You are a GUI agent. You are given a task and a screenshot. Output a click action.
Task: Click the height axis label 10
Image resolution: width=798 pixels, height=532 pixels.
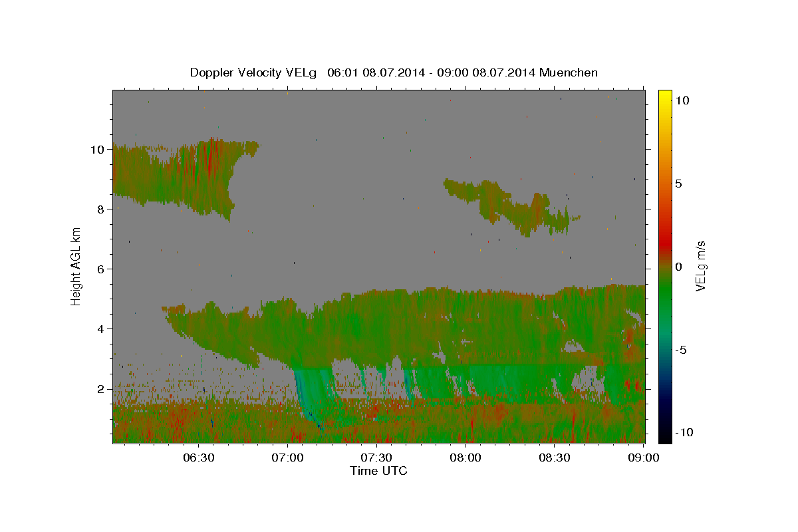tap(98, 150)
